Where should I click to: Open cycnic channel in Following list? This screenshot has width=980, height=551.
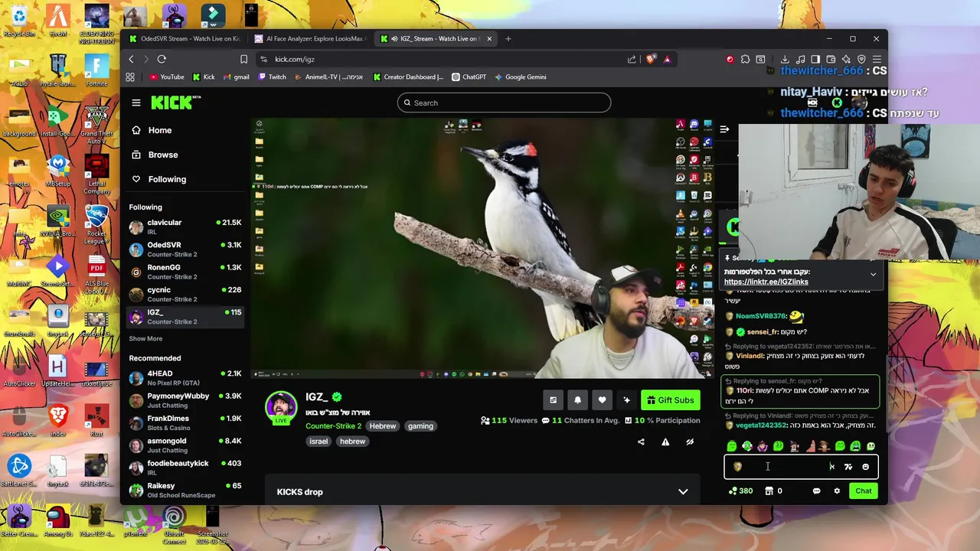tap(185, 294)
